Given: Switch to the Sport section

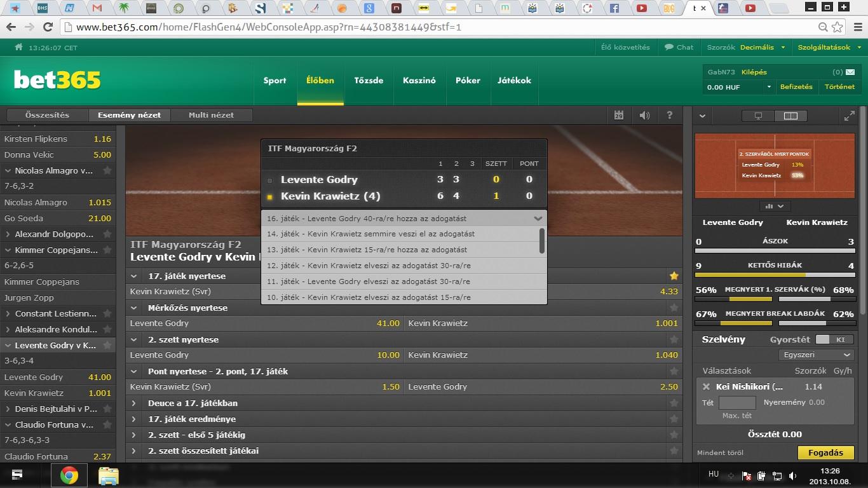Looking at the screenshot, I should (x=275, y=81).
